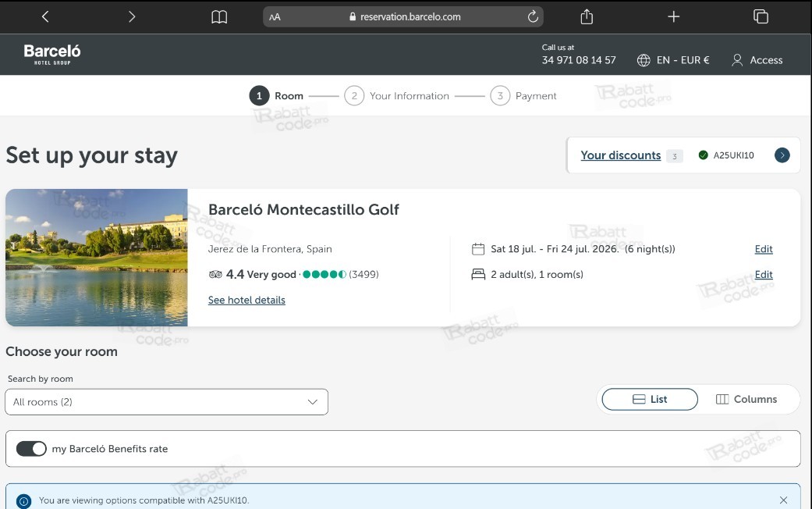
Task: Edit the stay dates Sat 18 jul.
Action: click(x=764, y=249)
